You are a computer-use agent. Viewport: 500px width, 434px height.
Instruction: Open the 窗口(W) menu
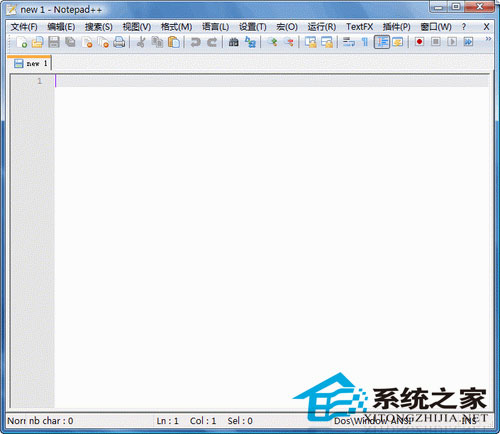tap(436, 27)
